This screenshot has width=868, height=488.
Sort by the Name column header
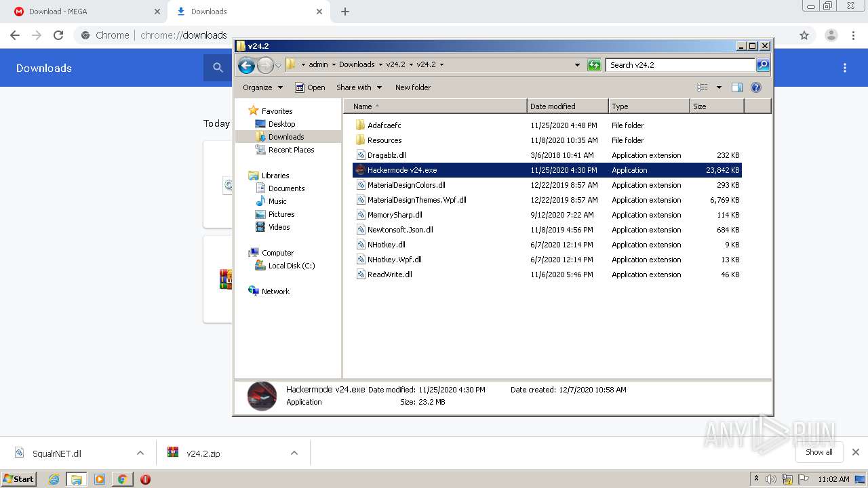pyautogui.click(x=435, y=106)
